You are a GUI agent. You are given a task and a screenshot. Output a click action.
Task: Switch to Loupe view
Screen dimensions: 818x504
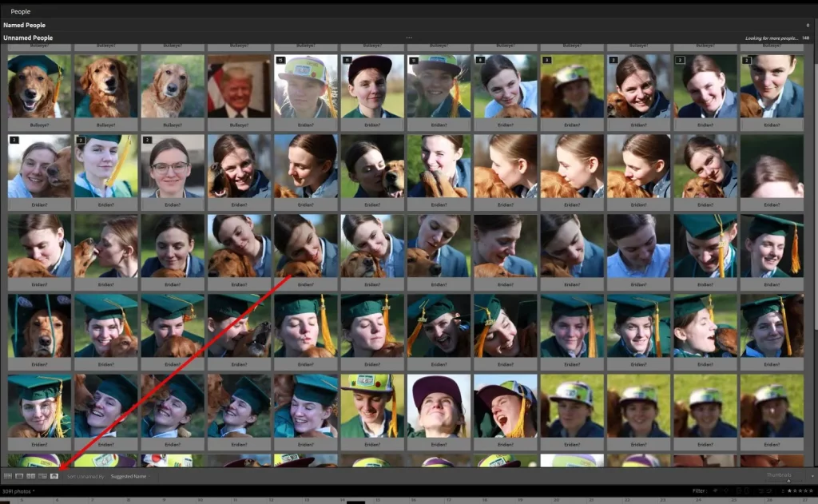click(20, 474)
